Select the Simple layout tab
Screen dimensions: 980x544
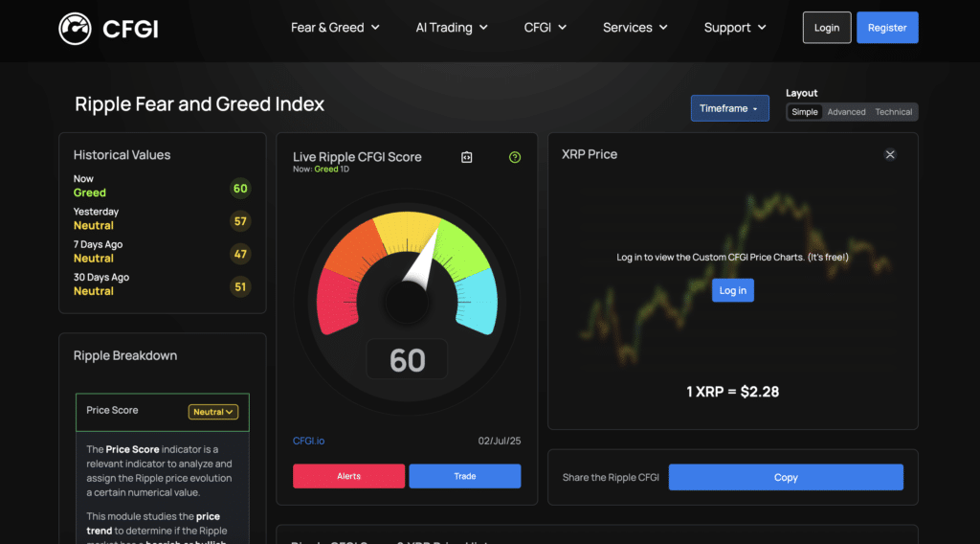pyautogui.click(x=804, y=112)
